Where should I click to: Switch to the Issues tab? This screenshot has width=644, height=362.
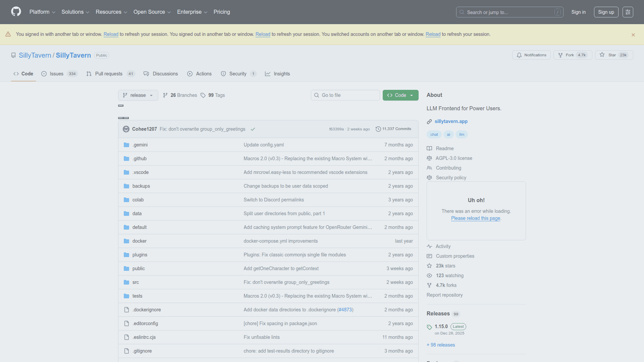pyautogui.click(x=56, y=74)
